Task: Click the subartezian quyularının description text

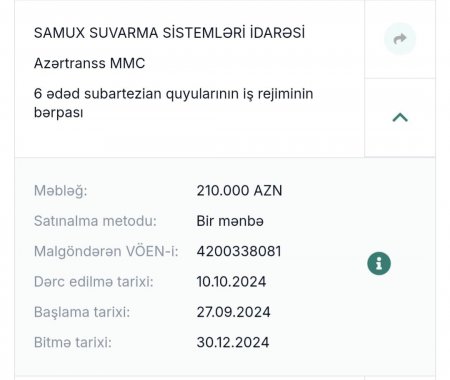Action: click(173, 103)
